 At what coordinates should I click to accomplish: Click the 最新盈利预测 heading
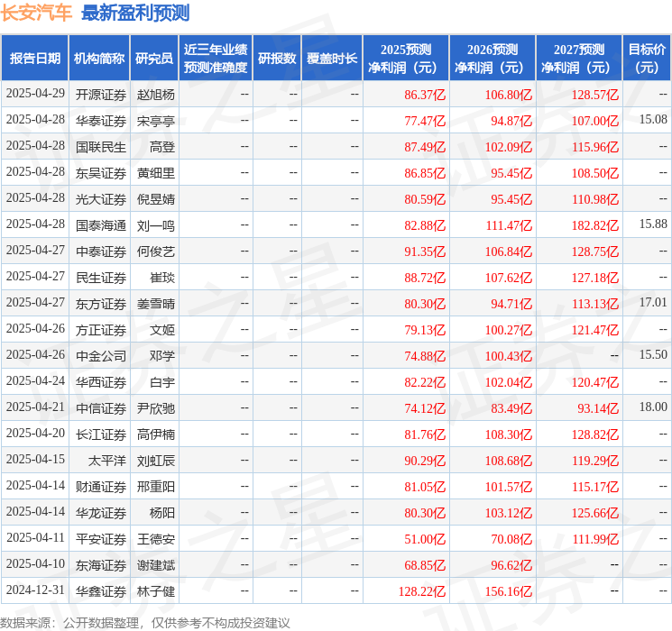pyautogui.click(x=135, y=13)
